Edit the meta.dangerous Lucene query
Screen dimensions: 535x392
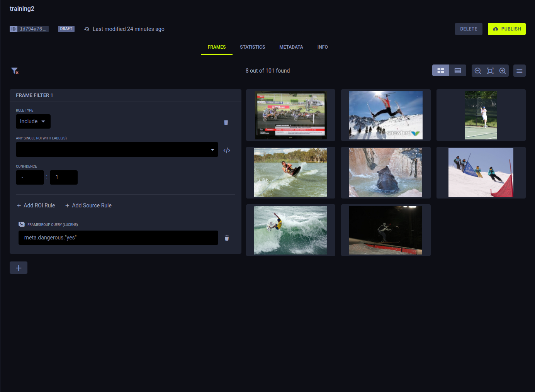118,238
